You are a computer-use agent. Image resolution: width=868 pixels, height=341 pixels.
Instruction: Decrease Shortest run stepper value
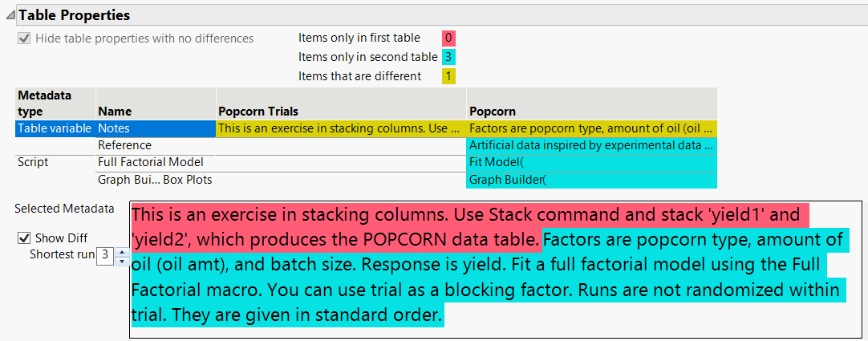pyautogui.click(x=121, y=261)
